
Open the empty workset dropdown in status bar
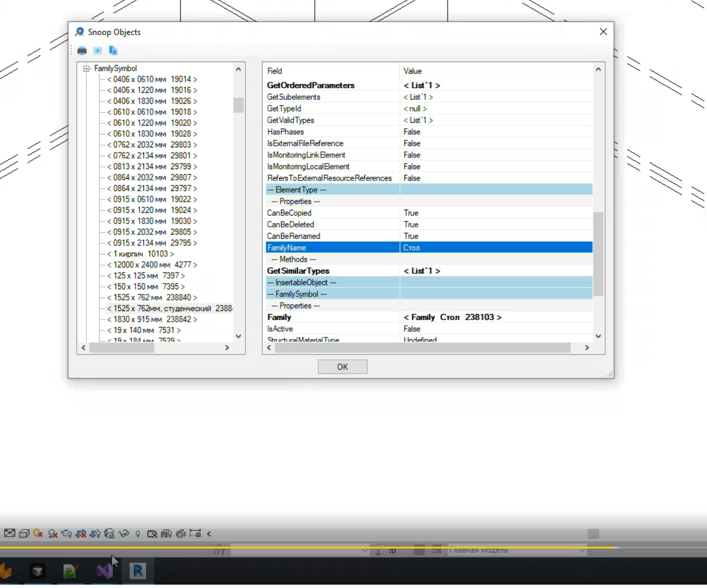point(300,550)
